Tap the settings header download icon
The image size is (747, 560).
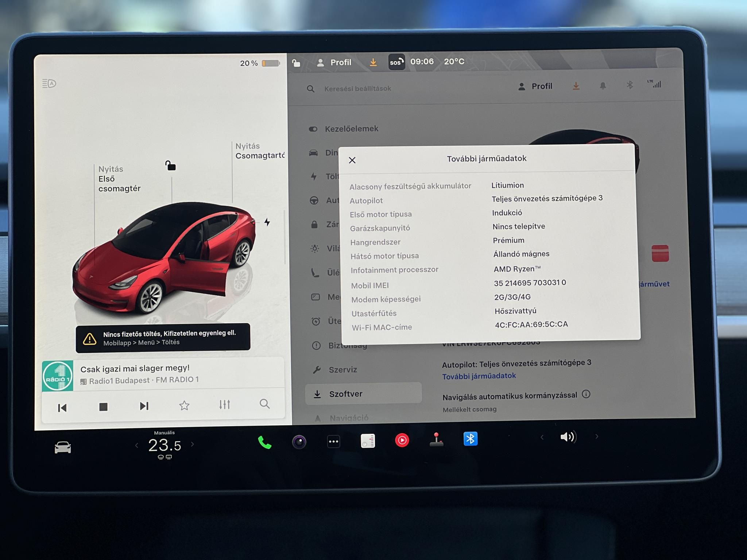click(x=576, y=86)
